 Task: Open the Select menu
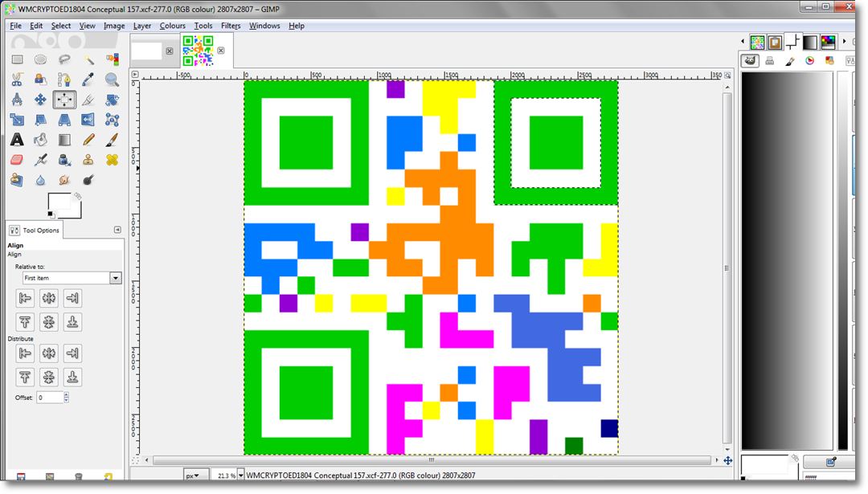(x=61, y=26)
